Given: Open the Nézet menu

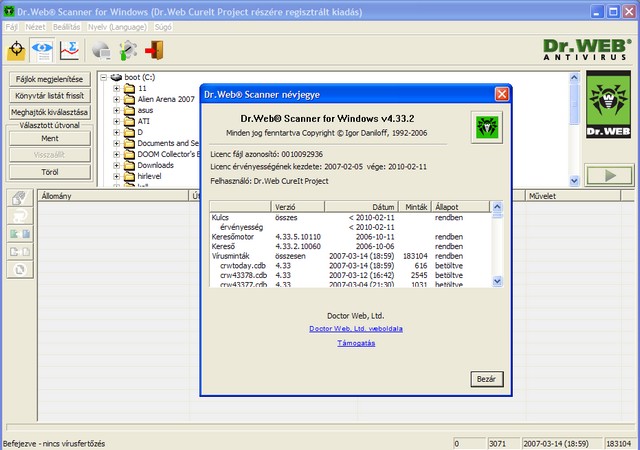Looking at the screenshot, I should click(35, 27).
